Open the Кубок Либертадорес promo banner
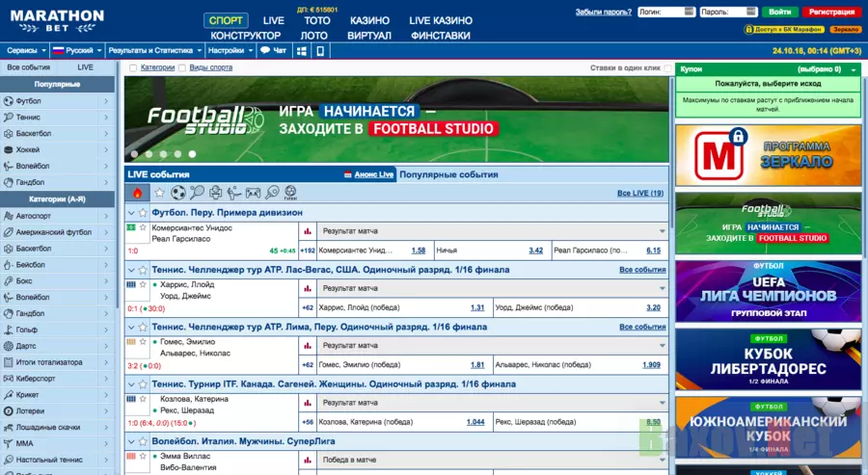This screenshot has height=475, width=868. pyautogui.click(x=769, y=359)
